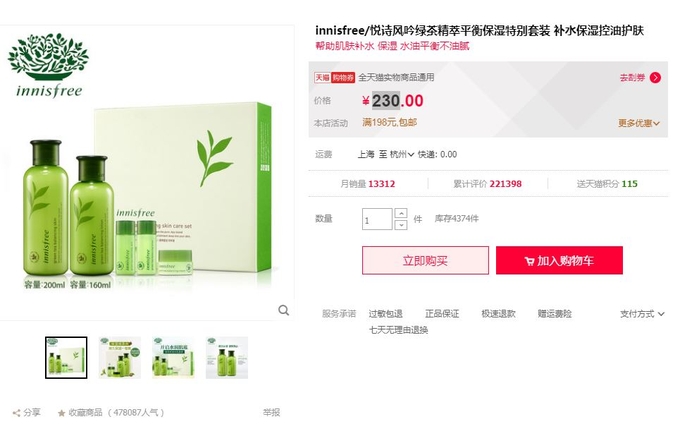Expand the 支付方式 payment options
This screenshot has height=424, width=680.
tap(642, 314)
